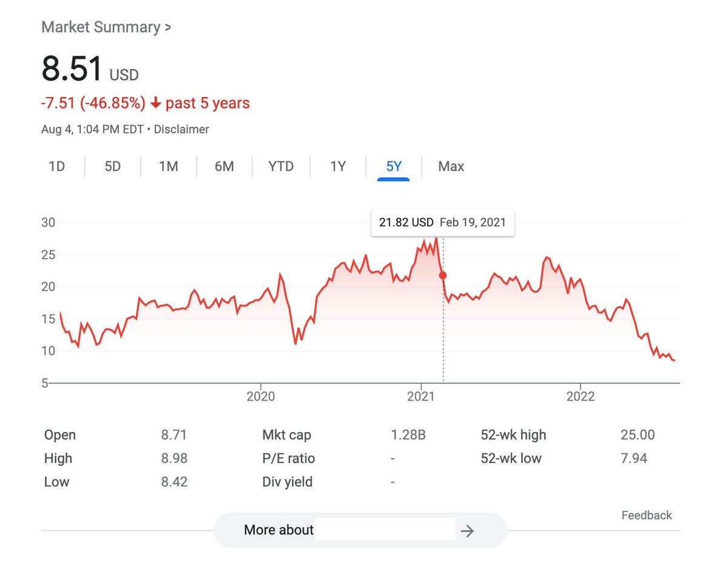Click the Low value 8.42

click(x=174, y=482)
